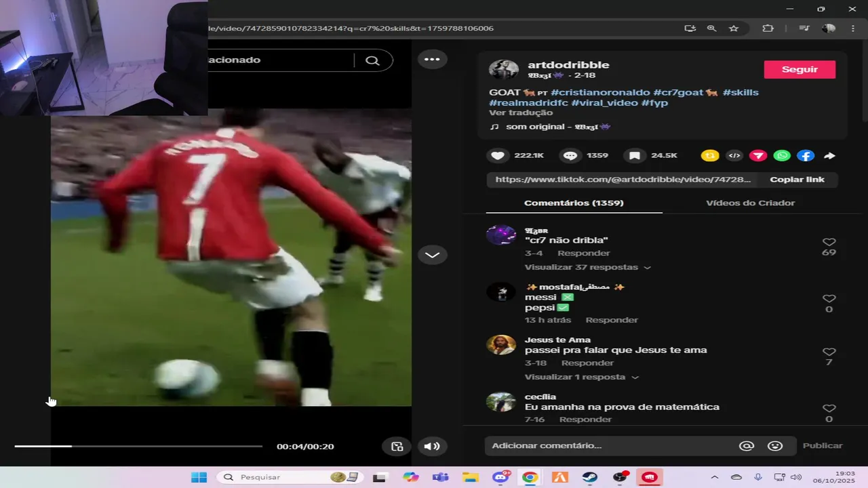Image resolution: width=868 pixels, height=488 pixels.
Task: Open Chrome media controls icon
Action: [804, 28]
